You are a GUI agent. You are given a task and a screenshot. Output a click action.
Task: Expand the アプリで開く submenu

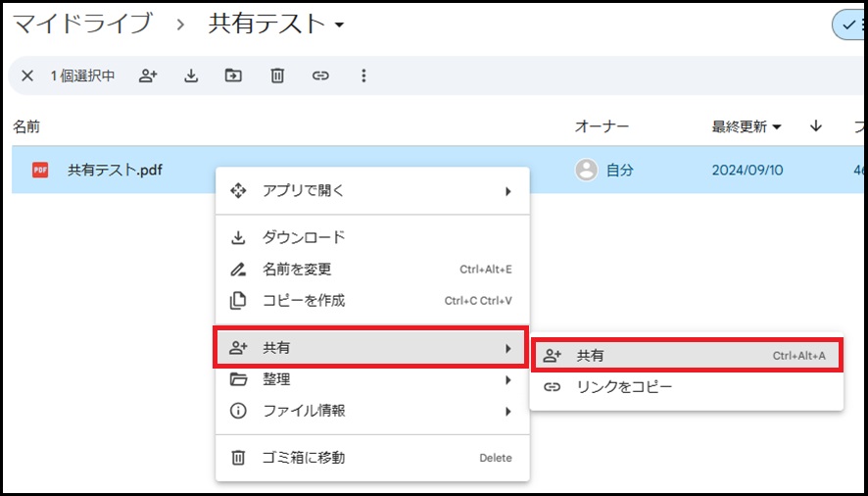click(371, 191)
